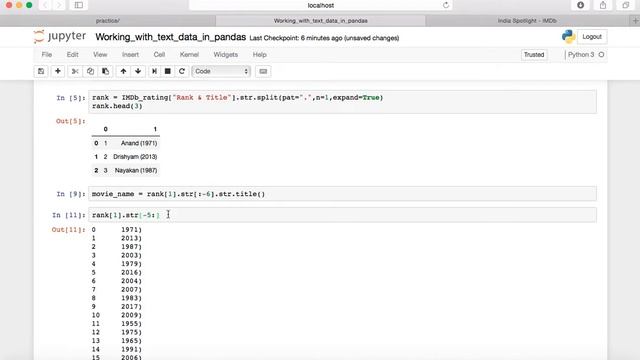Click the Out[5] output prompt
The image size is (640, 360).
tap(71, 121)
